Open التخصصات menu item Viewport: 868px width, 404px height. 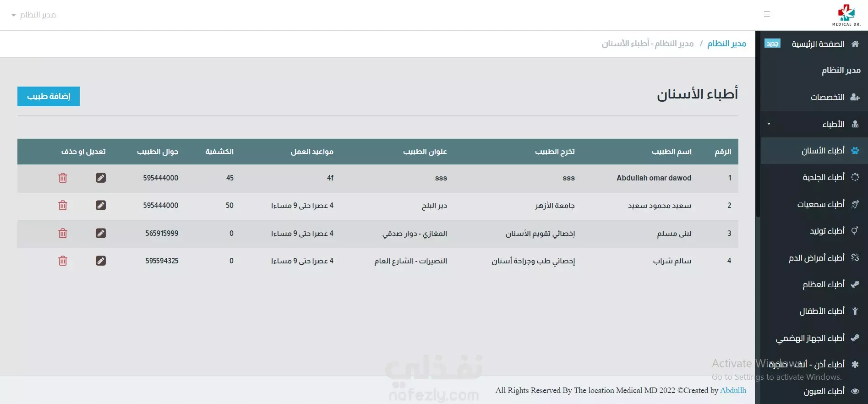[x=827, y=97]
